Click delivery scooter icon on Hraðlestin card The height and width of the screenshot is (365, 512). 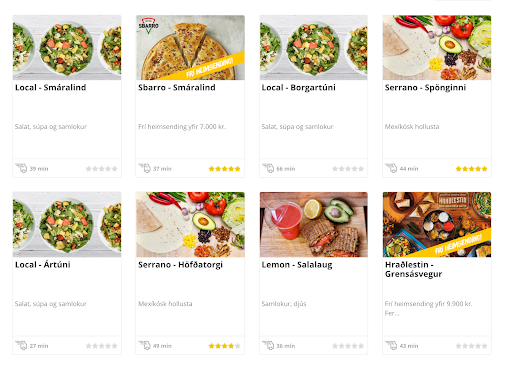391,345
